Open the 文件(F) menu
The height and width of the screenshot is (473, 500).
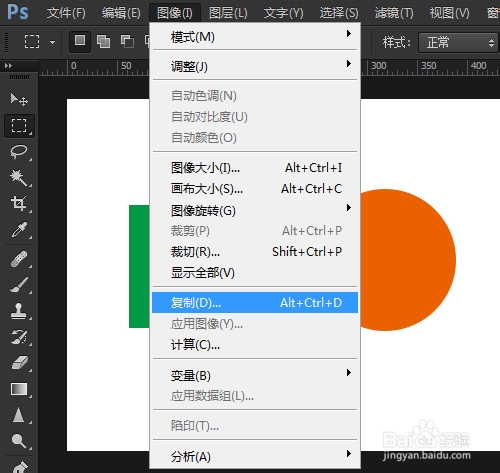click(x=66, y=13)
